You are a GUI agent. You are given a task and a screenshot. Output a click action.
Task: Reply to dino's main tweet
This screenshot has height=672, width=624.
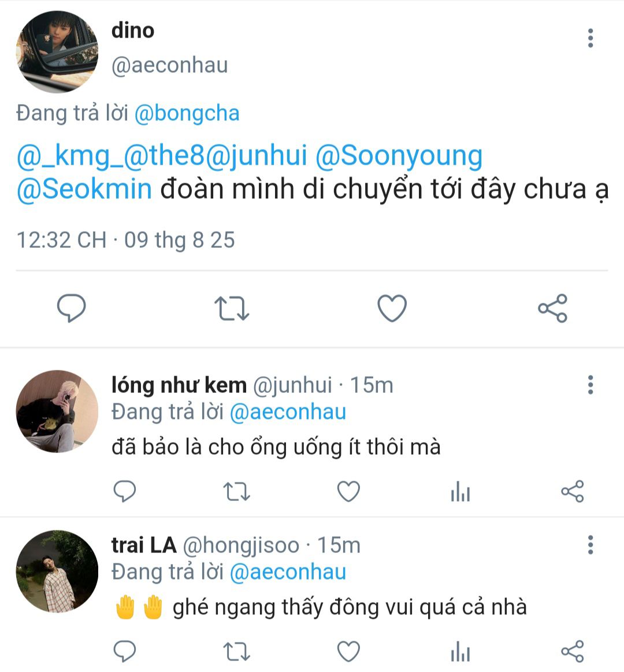click(x=72, y=308)
